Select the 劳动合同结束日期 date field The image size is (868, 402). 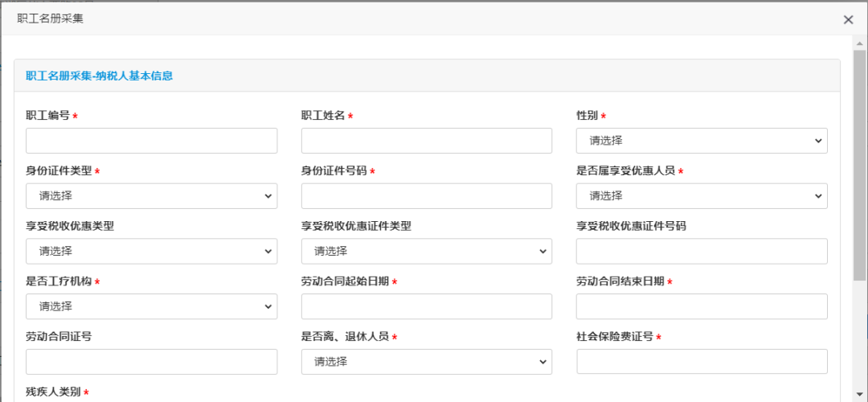(702, 307)
